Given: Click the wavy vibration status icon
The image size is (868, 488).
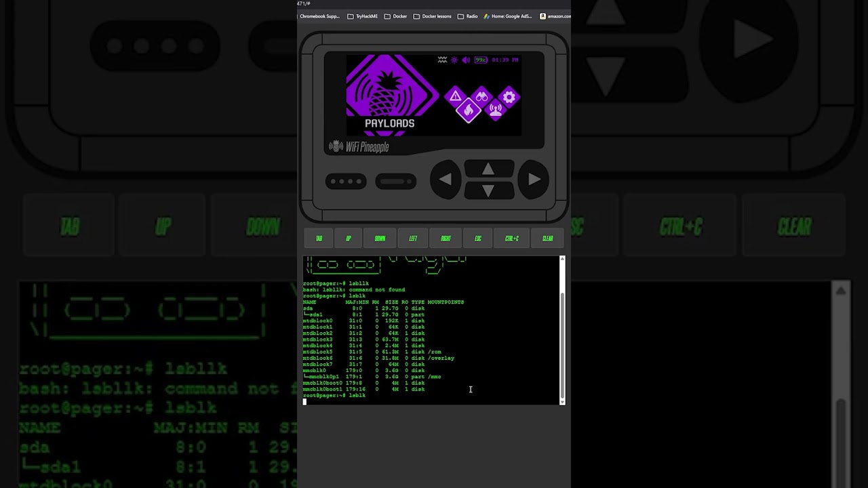Looking at the screenshot, I should pos(442,60).
